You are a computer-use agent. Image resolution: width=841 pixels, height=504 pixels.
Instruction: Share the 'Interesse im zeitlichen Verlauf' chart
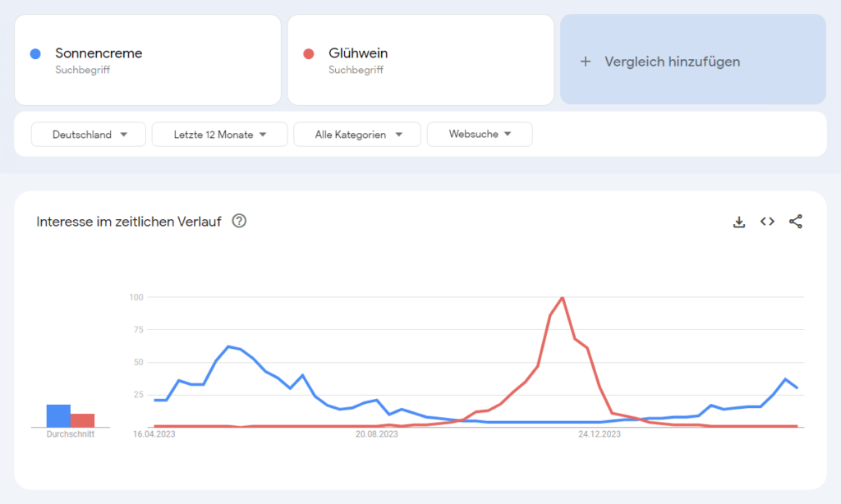pos(795,222)
